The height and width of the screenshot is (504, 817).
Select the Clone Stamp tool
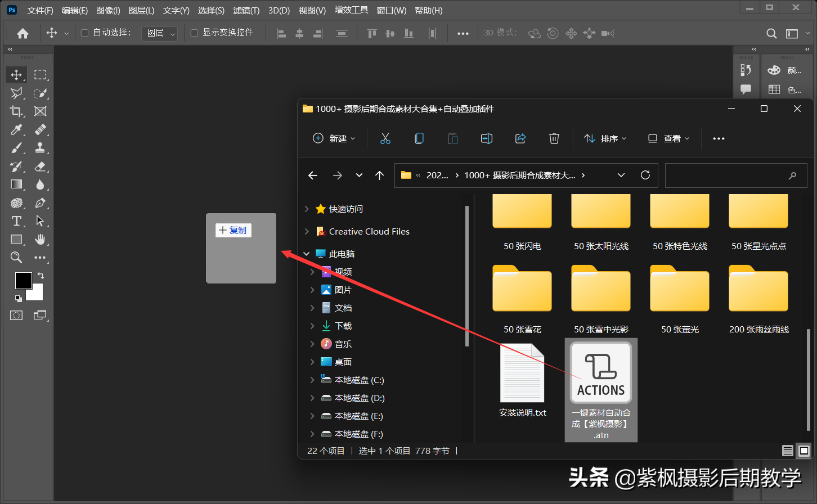click(40, 148)
